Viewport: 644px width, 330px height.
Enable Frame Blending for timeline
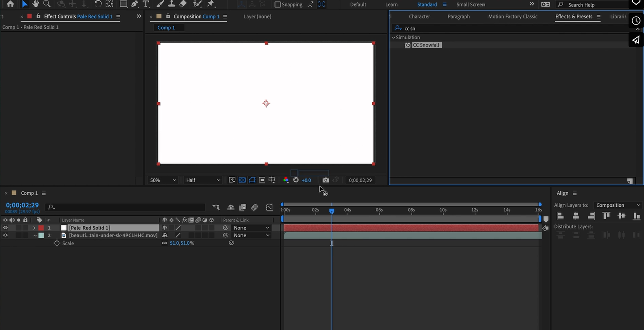[243, 207]
